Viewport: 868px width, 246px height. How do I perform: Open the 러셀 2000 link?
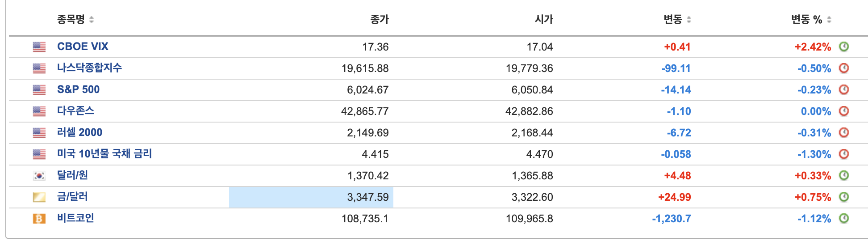79,132
